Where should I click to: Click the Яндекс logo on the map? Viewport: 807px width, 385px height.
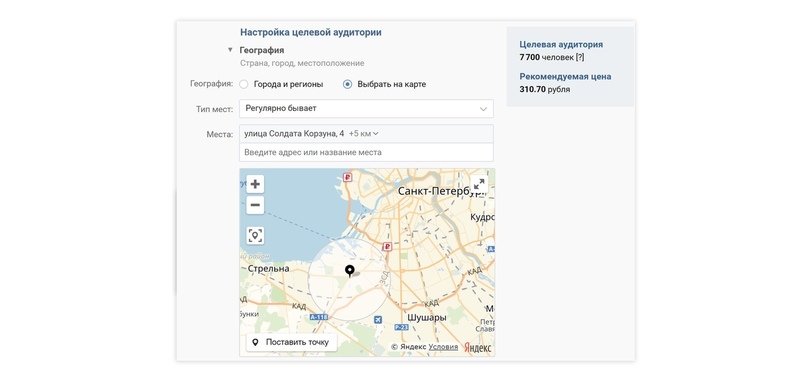click(478, 347)
